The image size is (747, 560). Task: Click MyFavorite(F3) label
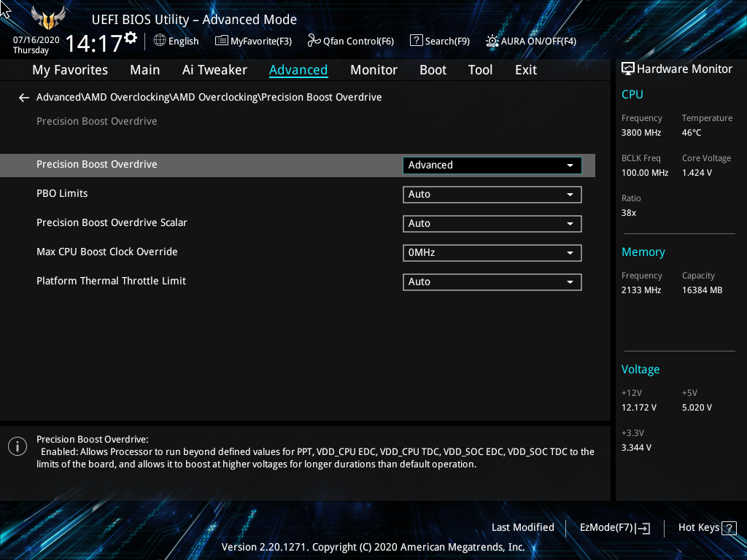tap(261, 42)
